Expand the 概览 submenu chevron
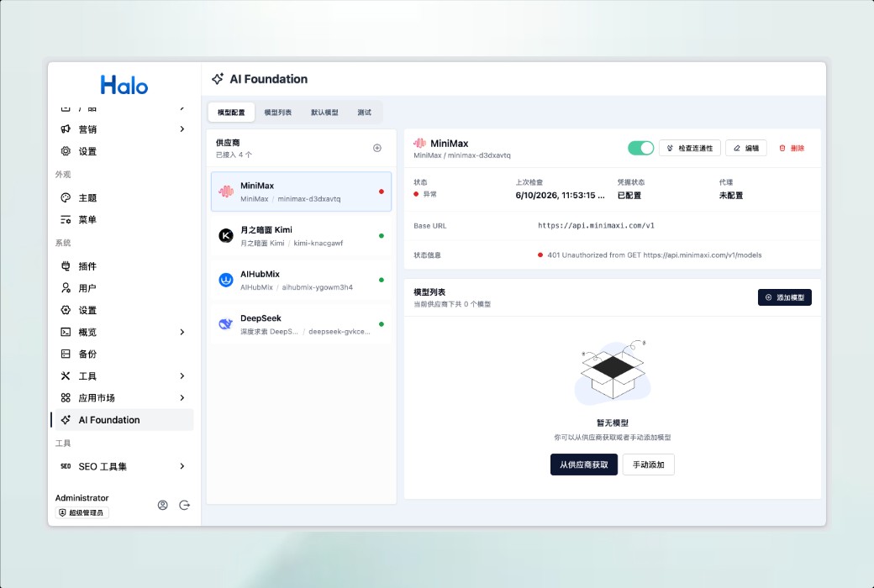This screenshot has height=588, width=874. pos(182,332)
